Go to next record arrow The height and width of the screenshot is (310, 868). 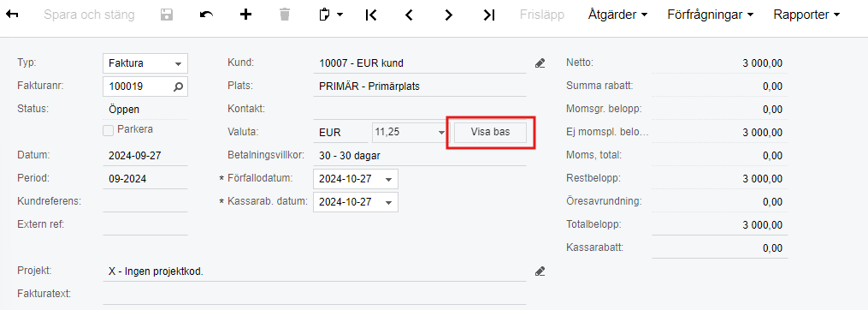pyautogui.click(x=448, y=15)
